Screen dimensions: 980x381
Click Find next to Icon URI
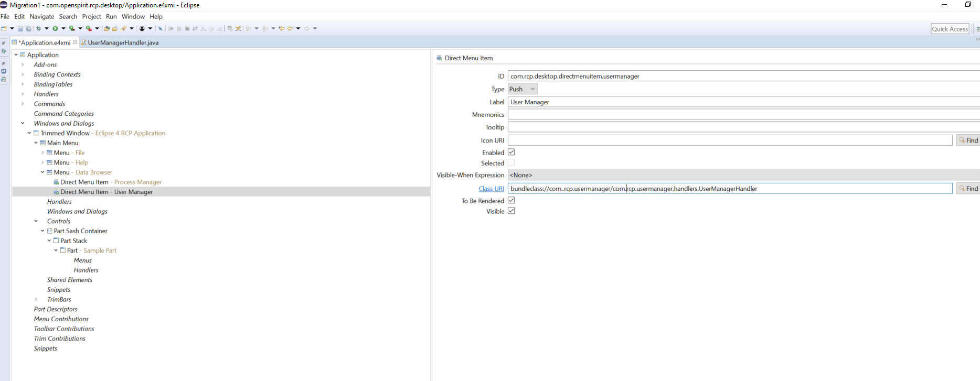click(x=968, y=140)
